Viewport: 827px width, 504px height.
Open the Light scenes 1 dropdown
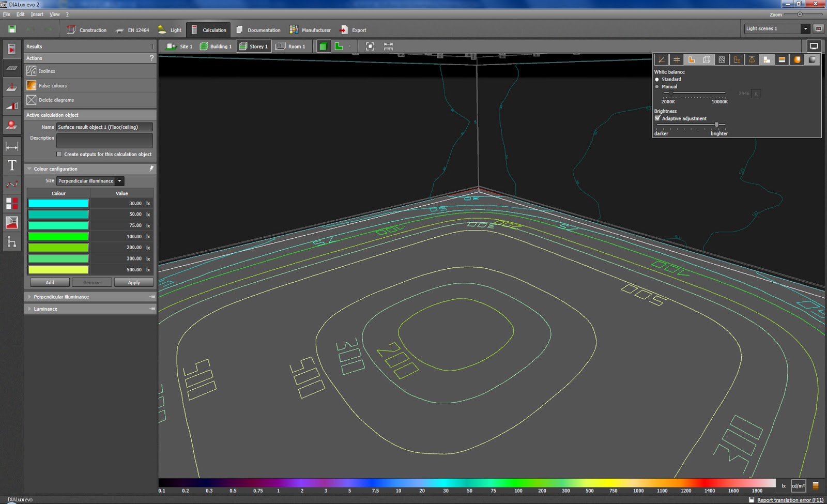pos(805,29)
